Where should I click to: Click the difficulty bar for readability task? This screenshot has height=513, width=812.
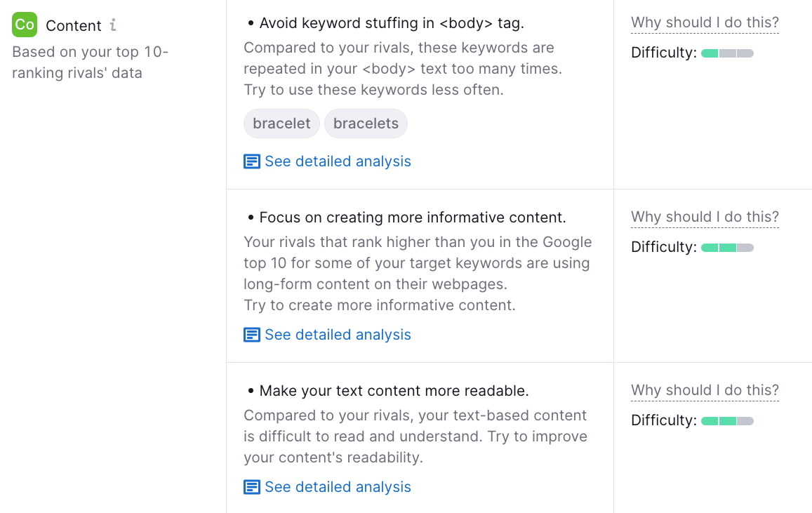[727, 420]
